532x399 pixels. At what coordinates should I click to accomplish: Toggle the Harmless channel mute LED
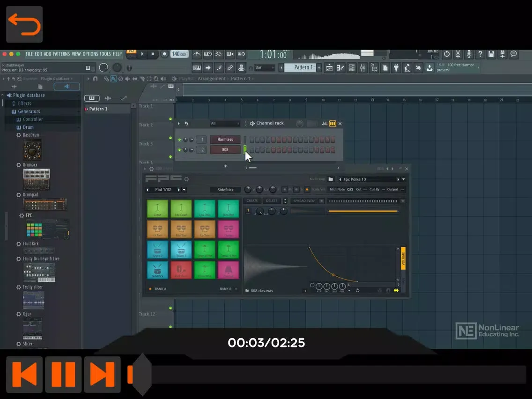pos(179,140)
